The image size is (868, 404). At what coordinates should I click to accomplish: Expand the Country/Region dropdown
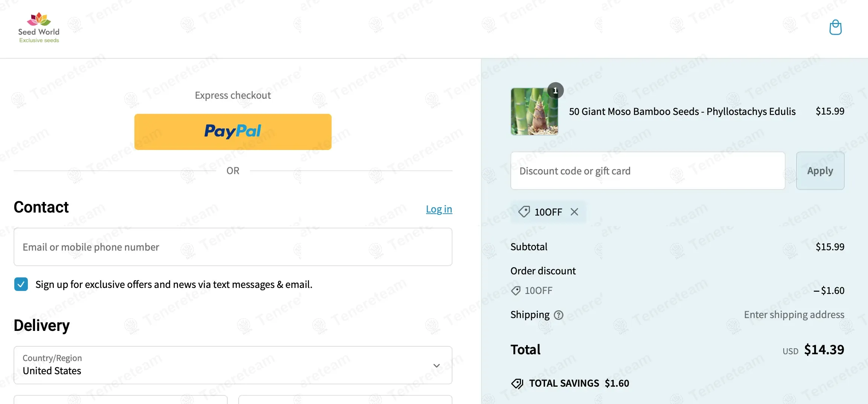[233, 365]
